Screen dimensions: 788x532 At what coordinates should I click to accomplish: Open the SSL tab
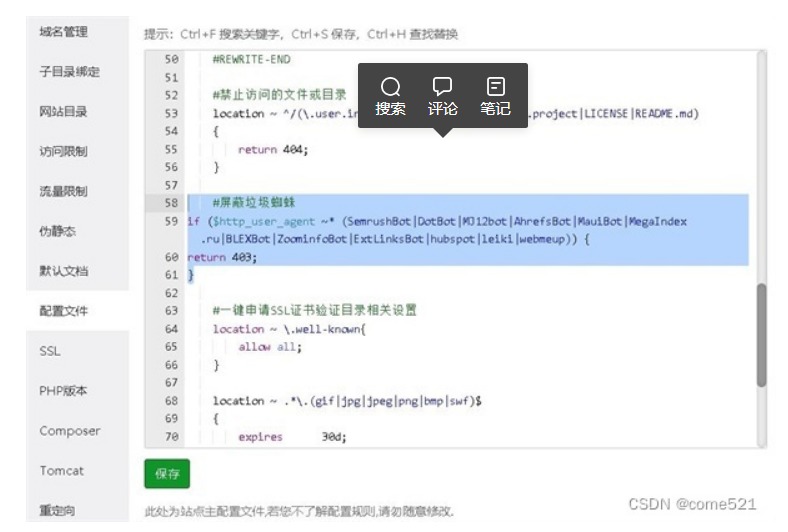click(50, 351)
